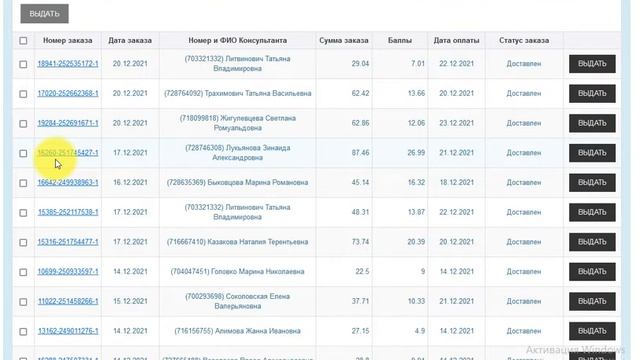Click consultant name (716156755) Алимова Жанна Ивановна

pos(238,331)
